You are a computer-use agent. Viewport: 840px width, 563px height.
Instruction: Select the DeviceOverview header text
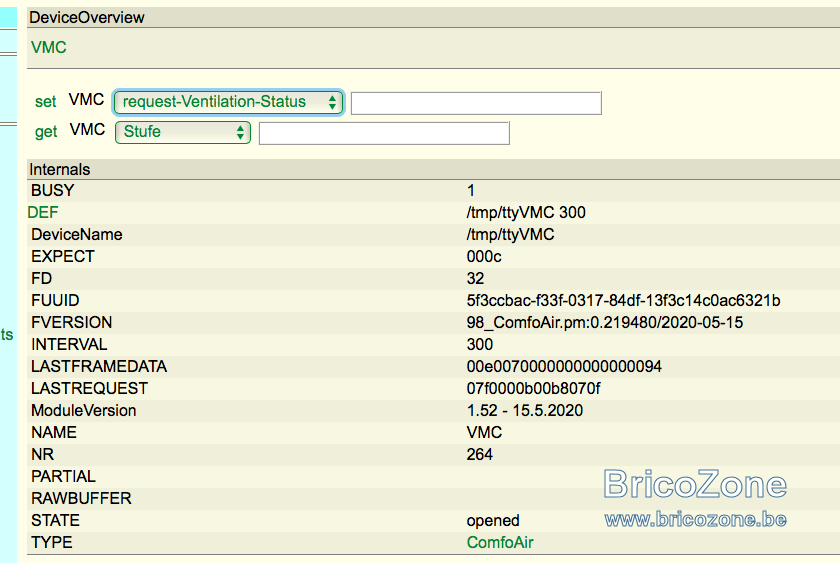pyautogui.click(x=87, y=17)
